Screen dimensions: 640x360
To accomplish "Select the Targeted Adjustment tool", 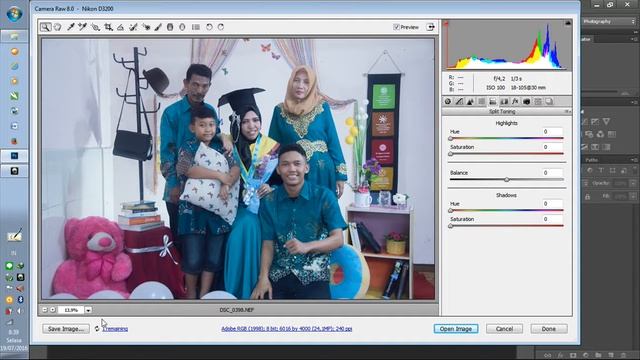I will click(96, 27).
